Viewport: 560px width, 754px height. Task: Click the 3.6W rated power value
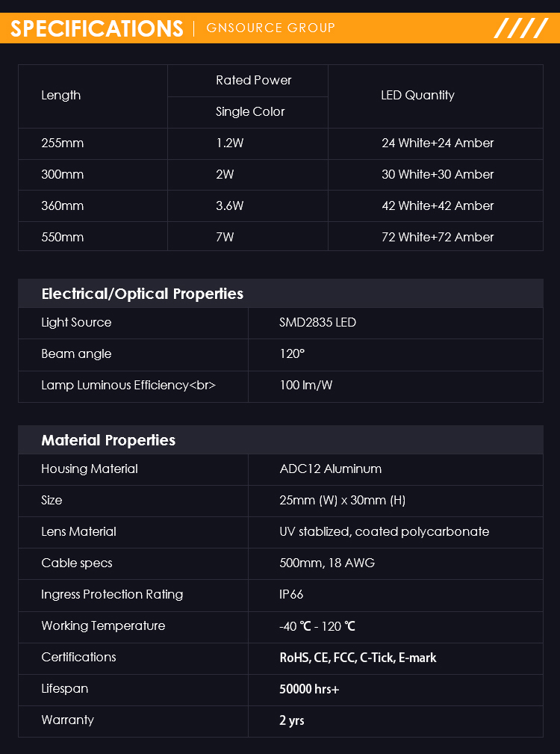click(229, 206)
